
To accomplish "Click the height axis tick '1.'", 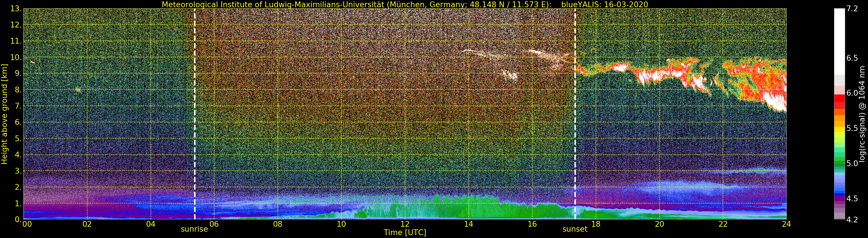I will tap(18, 203).
